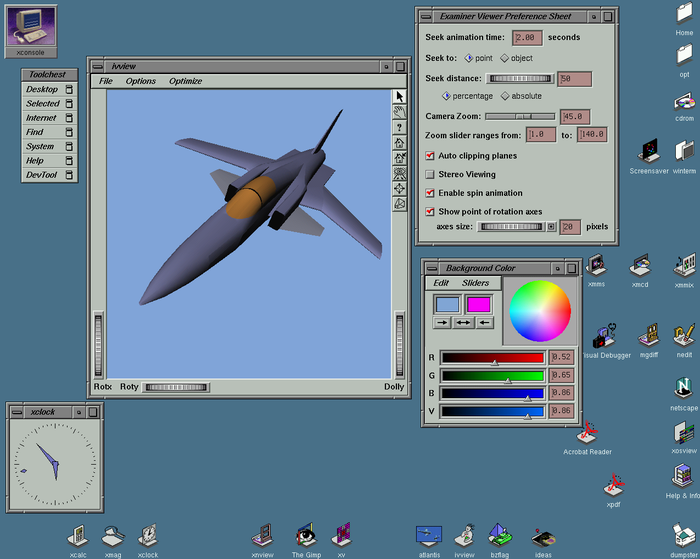The image size is (700, 559).
Task: Activate the hand view tool
Action: click(399, 112)
